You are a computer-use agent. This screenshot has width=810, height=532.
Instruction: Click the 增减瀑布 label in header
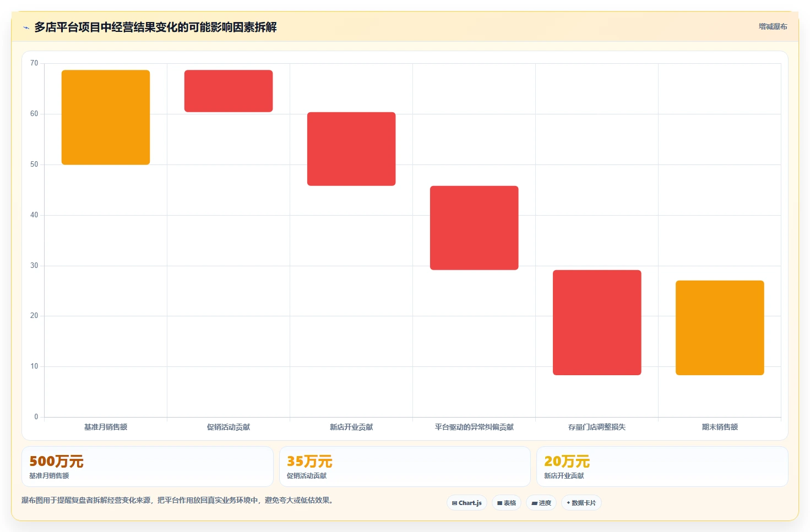click(773, 26)
